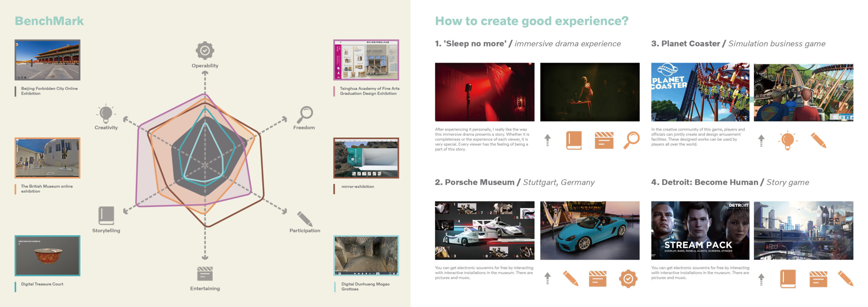Open the Tsinghua Academy graduation exhibition thumbnail

coord(366,60)
